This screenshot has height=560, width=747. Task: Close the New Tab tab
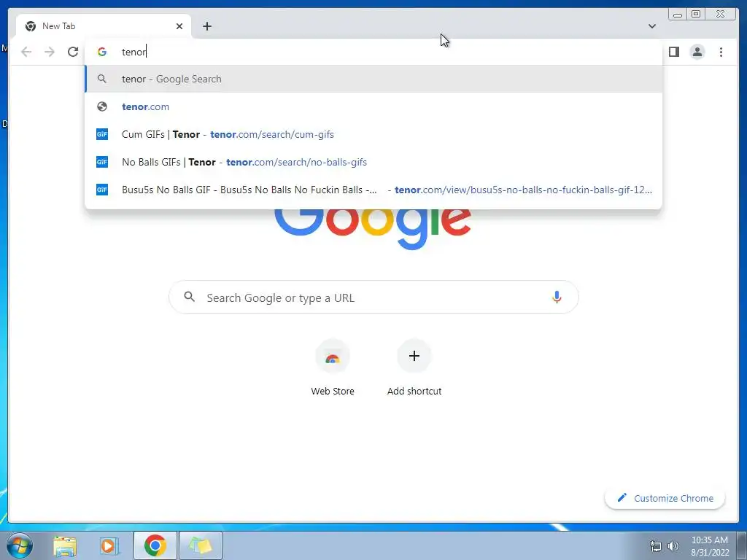coord(179,26)
